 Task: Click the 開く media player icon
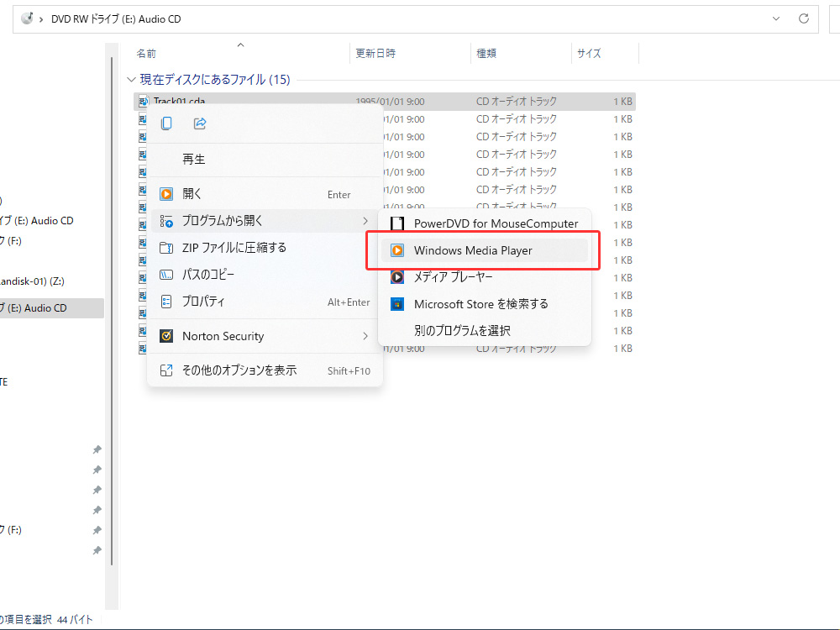pyautogui.click(x=166, y=194)
